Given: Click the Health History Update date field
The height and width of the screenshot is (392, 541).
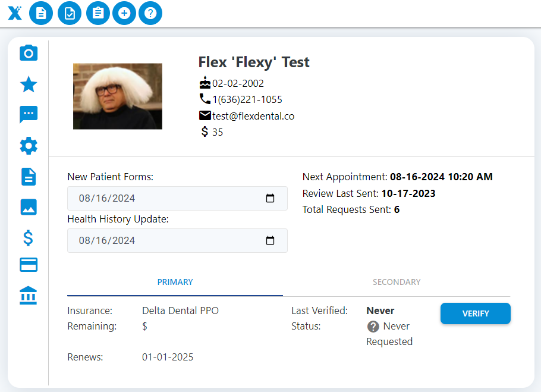Looking at the screenshot, I should click(177, 240).
